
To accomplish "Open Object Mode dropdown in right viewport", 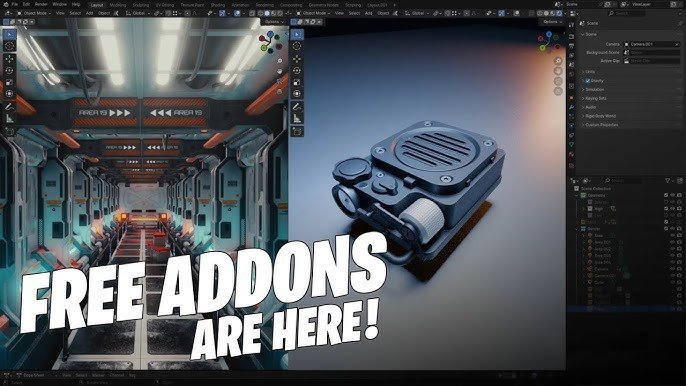I will [313, 13].
